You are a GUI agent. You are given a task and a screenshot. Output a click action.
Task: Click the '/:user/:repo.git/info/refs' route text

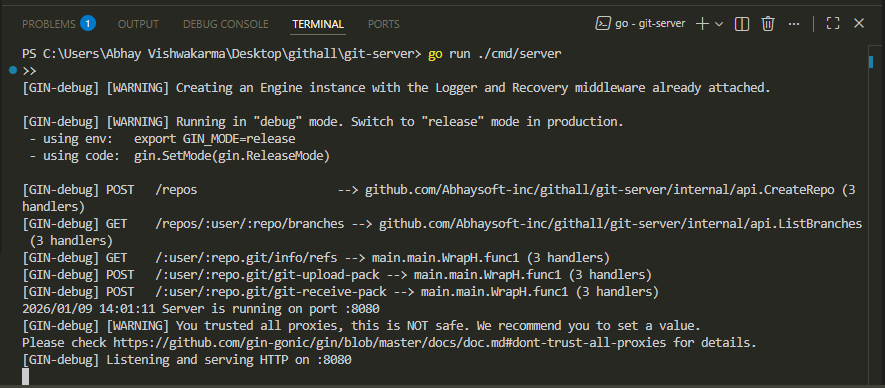246,258
